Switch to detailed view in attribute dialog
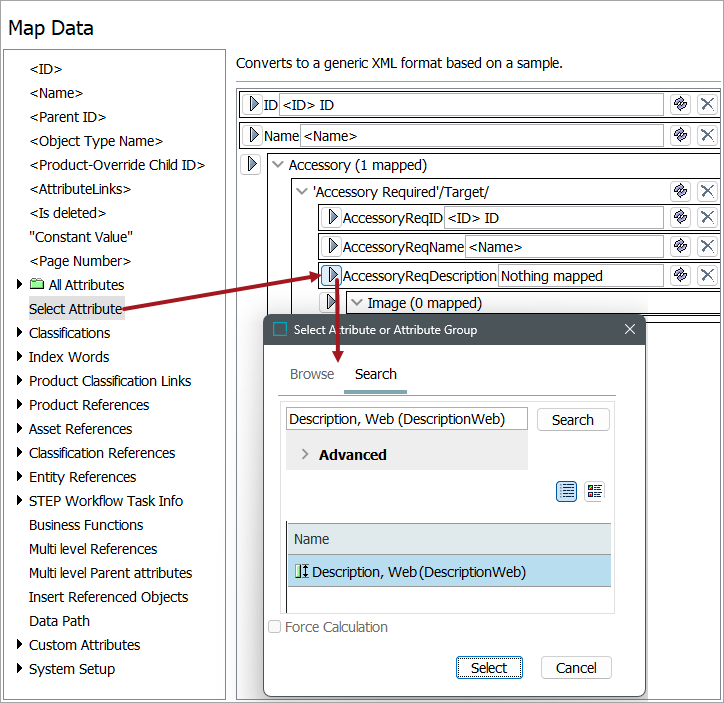 (595, 491)
